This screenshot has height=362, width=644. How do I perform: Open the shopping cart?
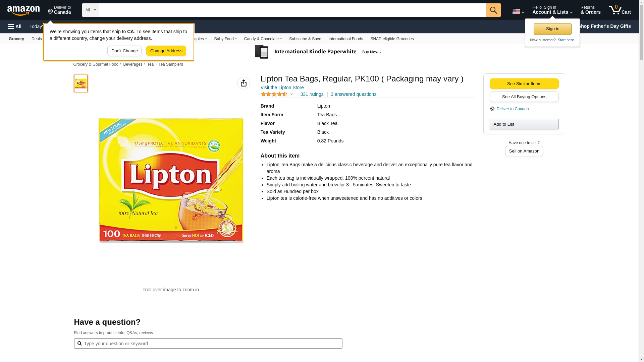[620, 10]
